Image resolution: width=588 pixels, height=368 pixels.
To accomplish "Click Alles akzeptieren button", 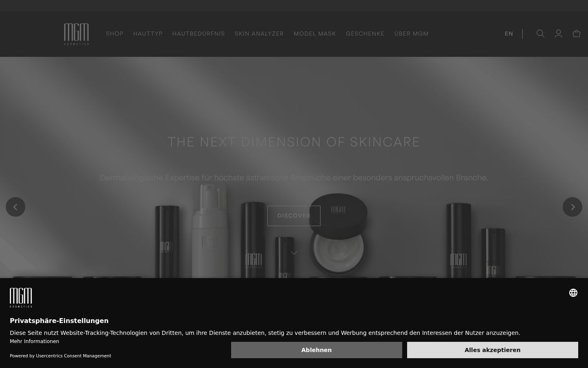I will (x=492, y=350).
